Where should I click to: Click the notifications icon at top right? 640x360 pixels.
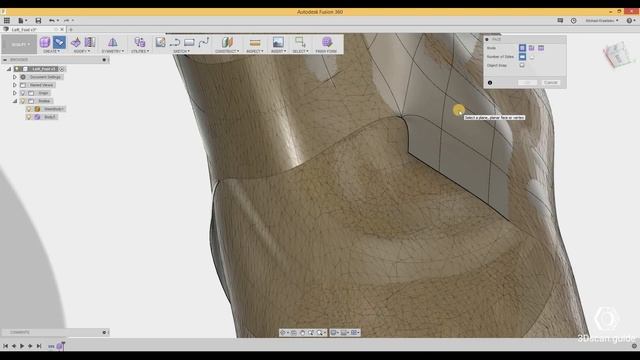coord(560,20)
